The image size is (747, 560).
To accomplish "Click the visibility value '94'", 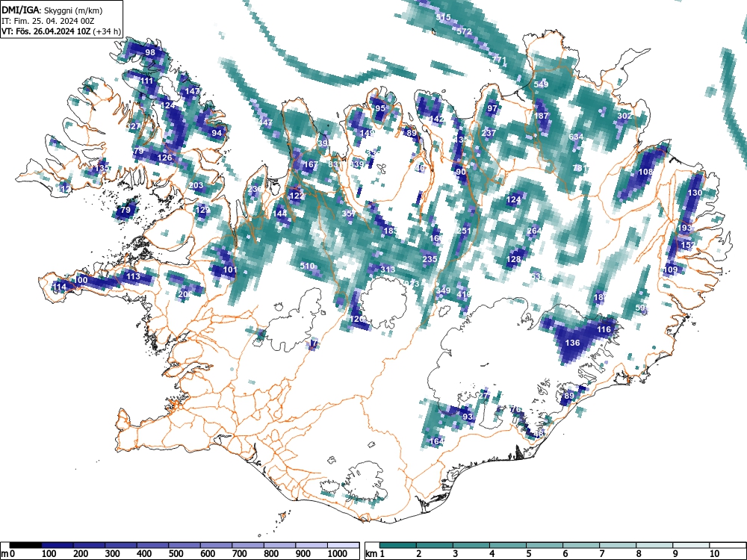I will 217,133.
